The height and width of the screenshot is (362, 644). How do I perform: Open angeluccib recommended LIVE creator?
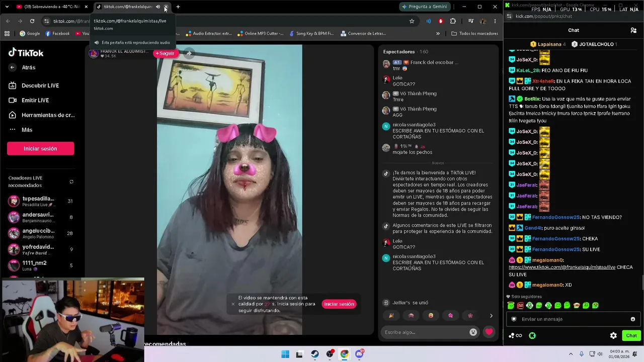40,233
